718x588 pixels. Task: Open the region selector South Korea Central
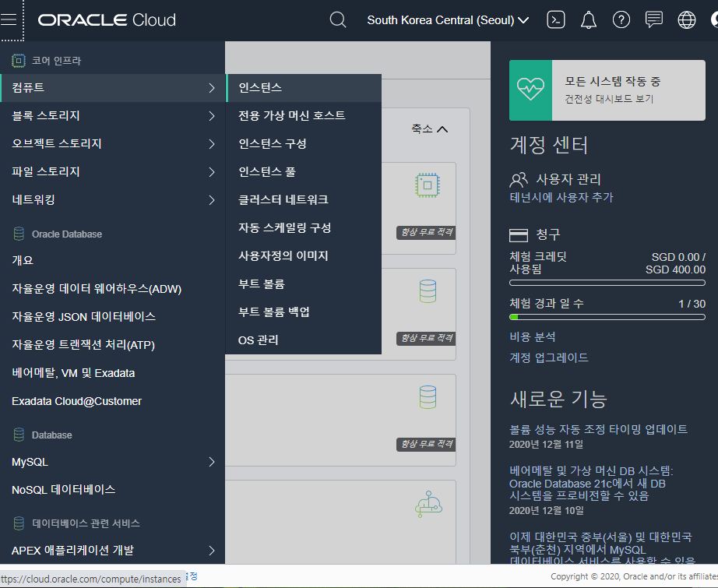pos(448,20)
